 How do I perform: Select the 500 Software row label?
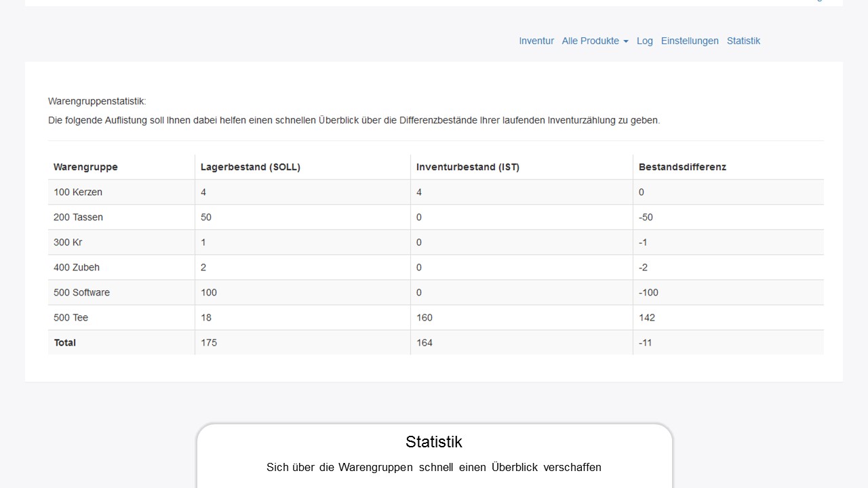81,292
